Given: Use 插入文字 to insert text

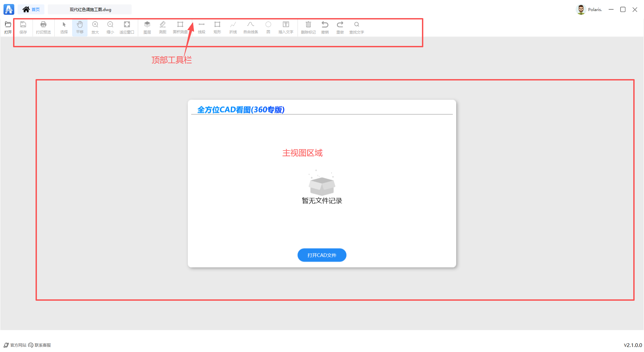Looking at the screenshot, I should (285, 27).
